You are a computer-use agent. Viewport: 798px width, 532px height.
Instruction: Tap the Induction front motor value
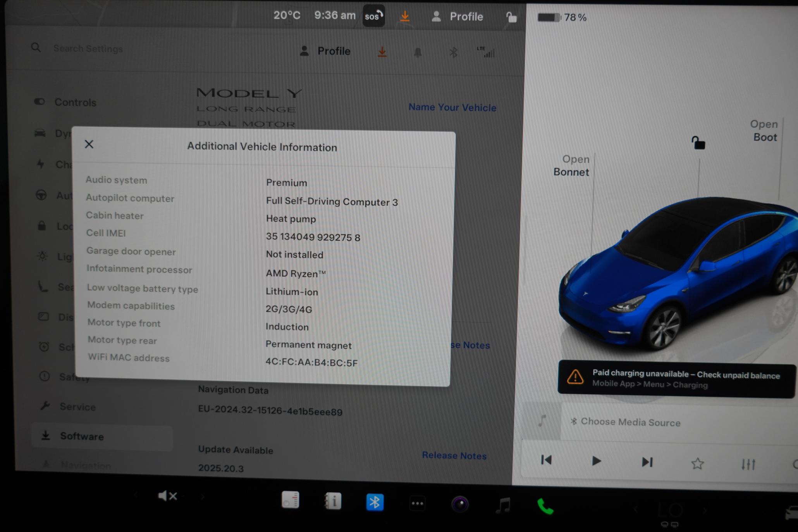(x=287, y=327)
